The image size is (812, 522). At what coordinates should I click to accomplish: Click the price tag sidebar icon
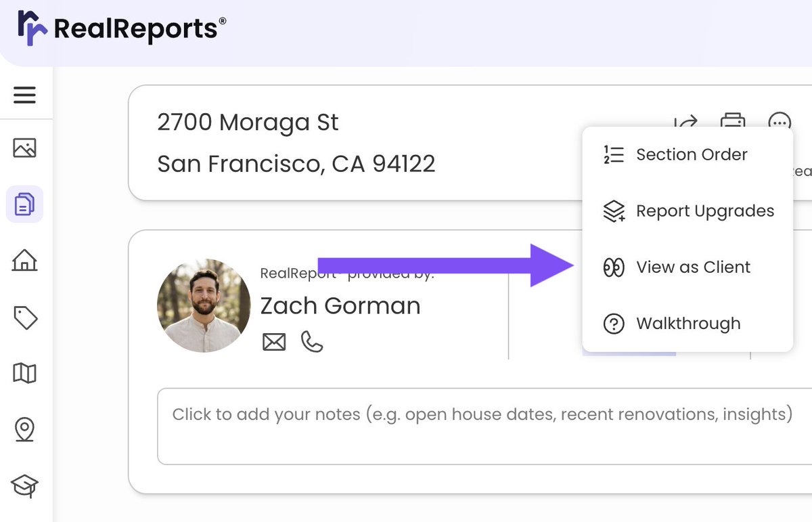[x=24, y=317]
